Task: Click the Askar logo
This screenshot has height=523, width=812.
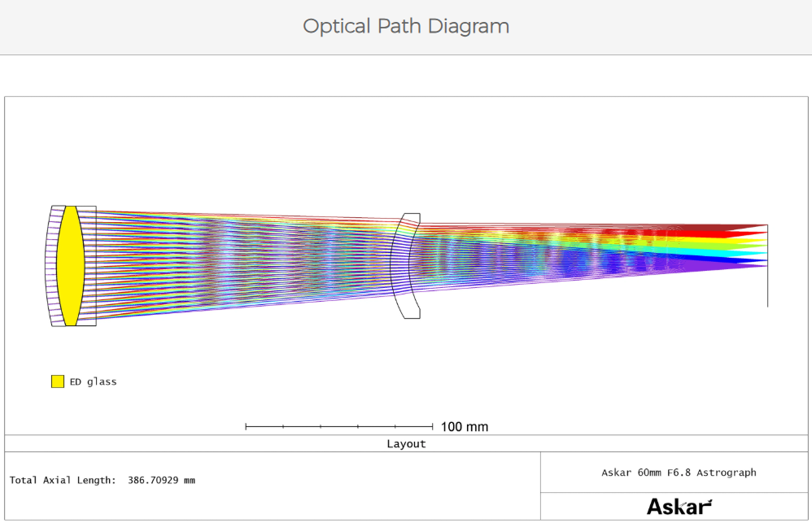Action: [x=679, y=507]
